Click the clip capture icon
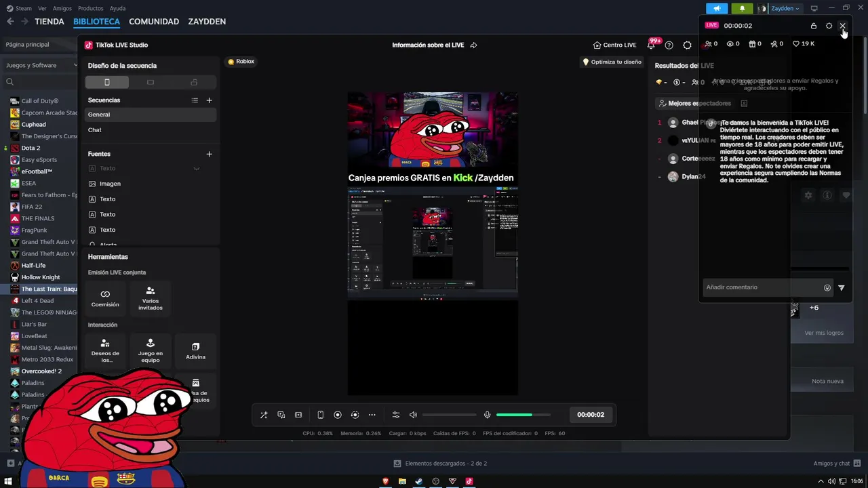 pyautogui.click(x=298, y=415)
